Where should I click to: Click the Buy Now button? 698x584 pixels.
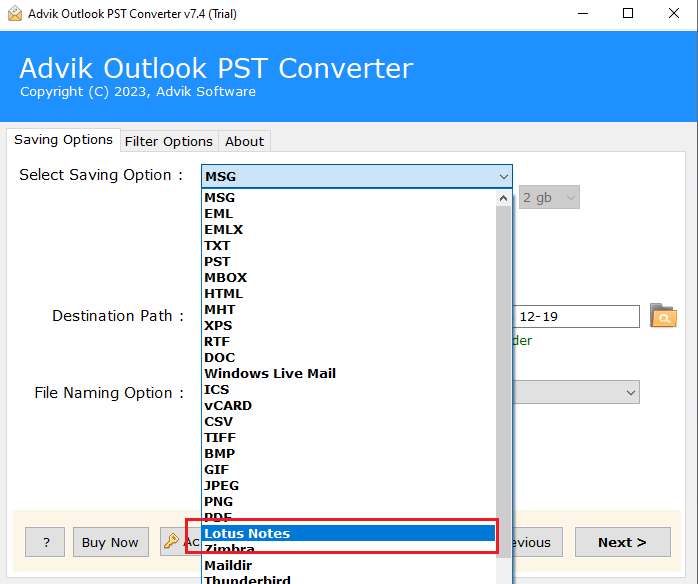pos(110,542)
